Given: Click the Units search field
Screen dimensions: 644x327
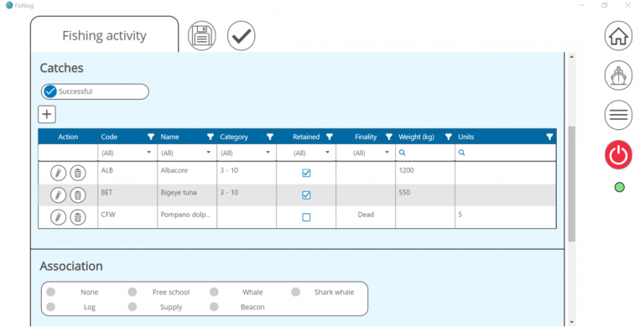Looking at the screenshot, I should [506, 153].
